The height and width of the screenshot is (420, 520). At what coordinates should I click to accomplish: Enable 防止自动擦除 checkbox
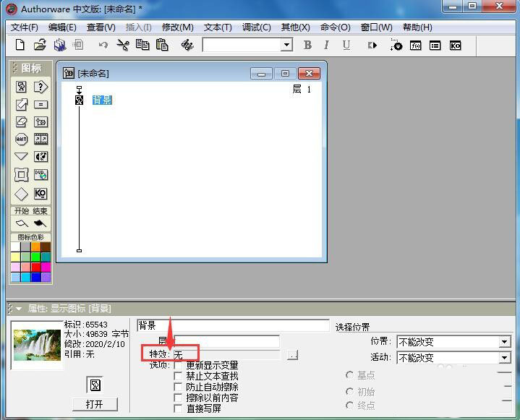178,387
